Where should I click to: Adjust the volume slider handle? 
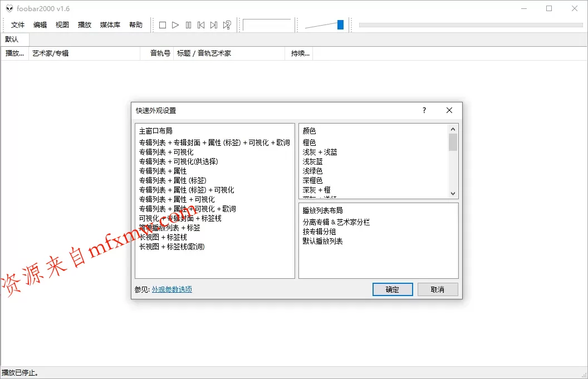(341, 24)
